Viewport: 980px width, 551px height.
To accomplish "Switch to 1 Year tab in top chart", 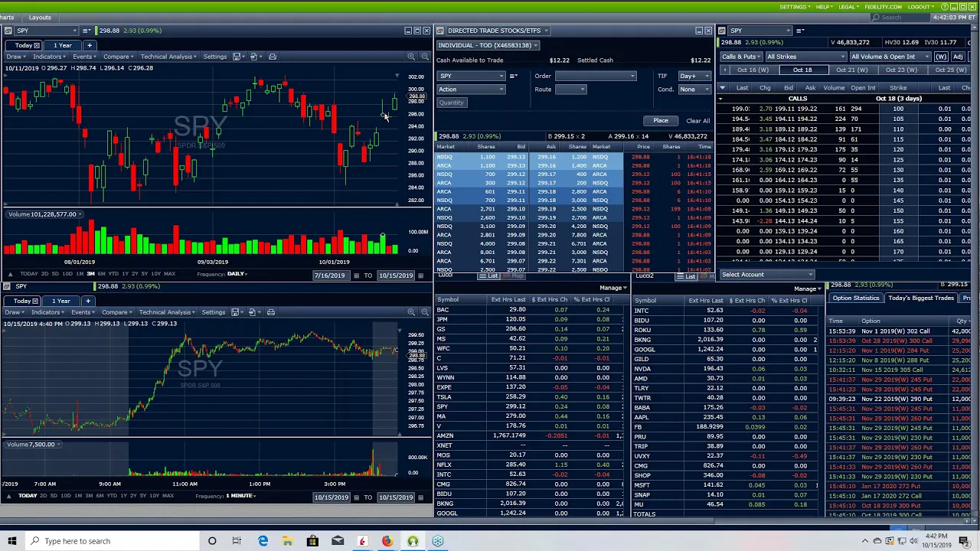I will [x=62, y=45].
